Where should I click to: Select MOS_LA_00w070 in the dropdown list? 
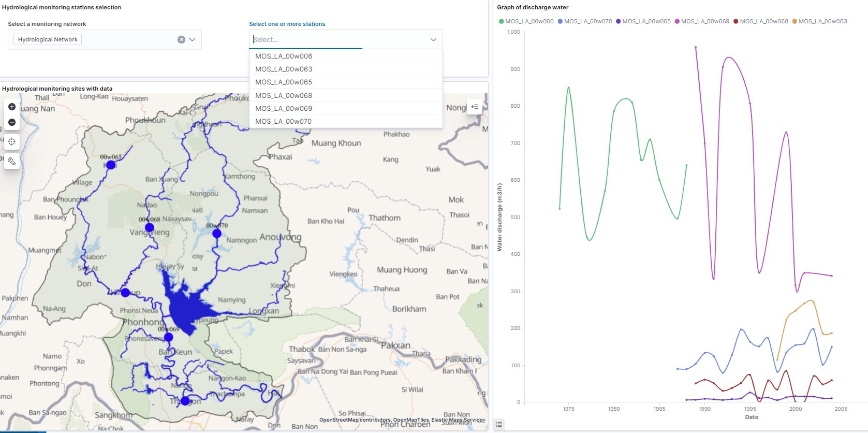click(284, 121)
